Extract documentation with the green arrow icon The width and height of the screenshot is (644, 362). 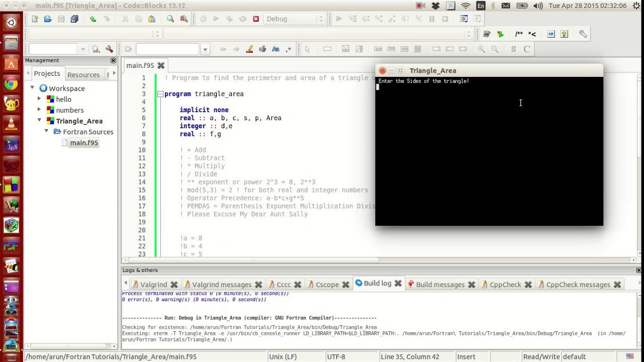(500, 34)
